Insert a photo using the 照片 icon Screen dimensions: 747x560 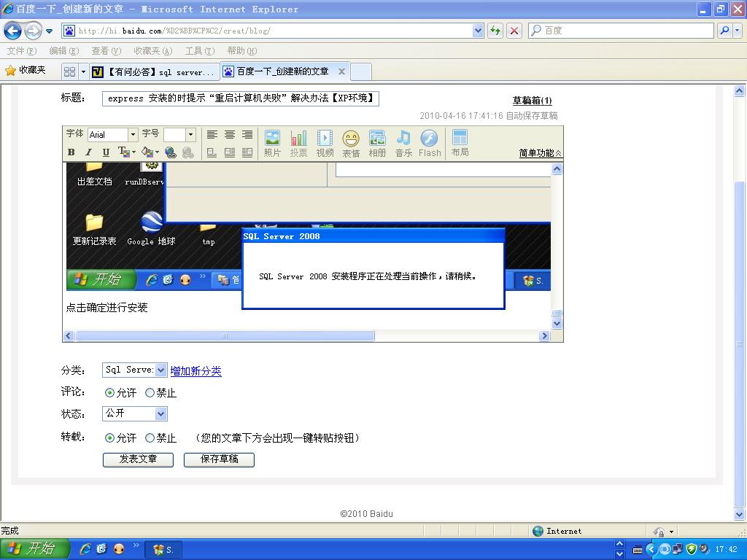pyautogui.click(x=272, y=143)
